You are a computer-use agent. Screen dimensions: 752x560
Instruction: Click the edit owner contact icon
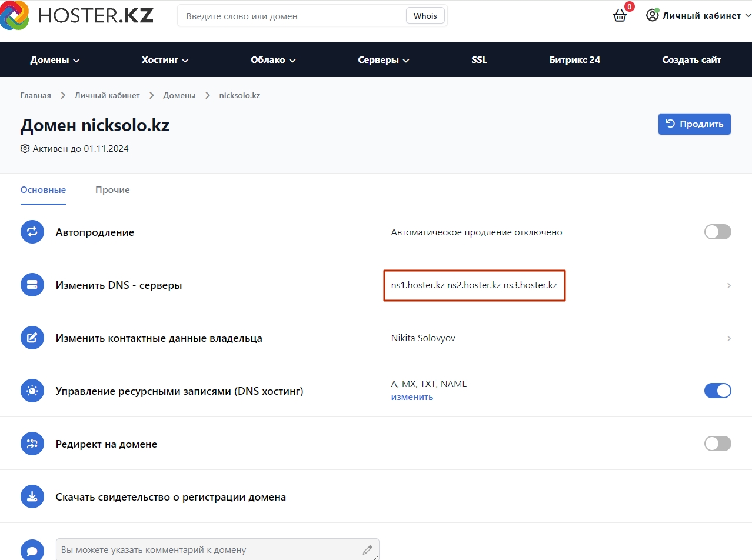(32, 338)
